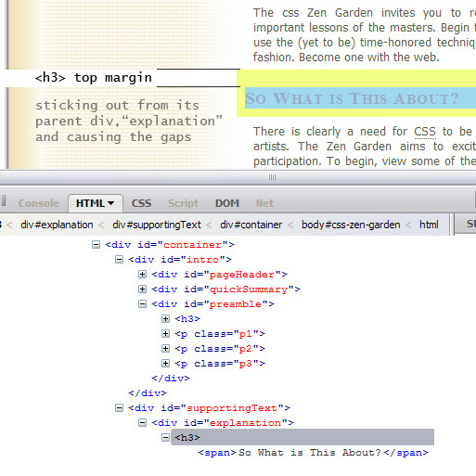This screenshot has height=476, width=476.
Task: Select the div id="explanation" tag
Action: click(x=223, y=423)
